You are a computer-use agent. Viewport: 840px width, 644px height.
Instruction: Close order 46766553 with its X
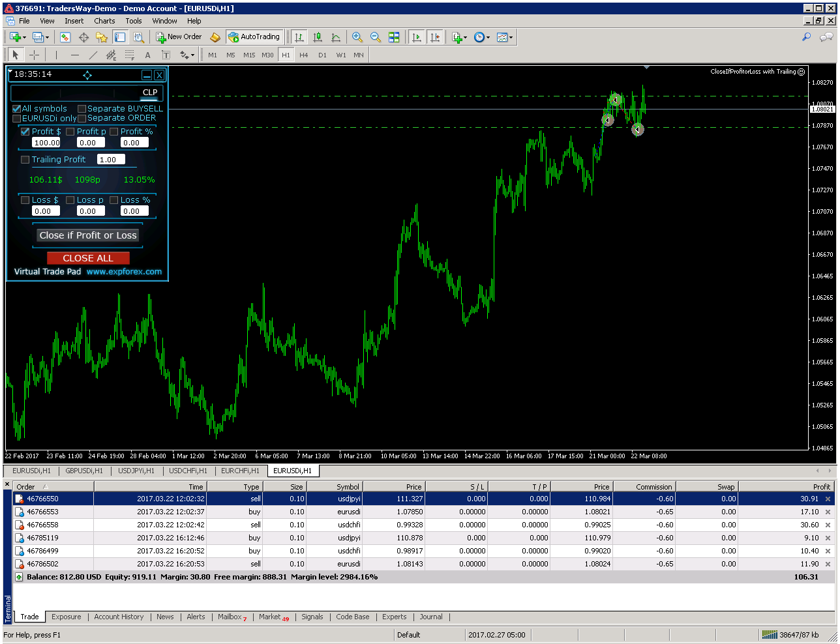pos(828,512)
